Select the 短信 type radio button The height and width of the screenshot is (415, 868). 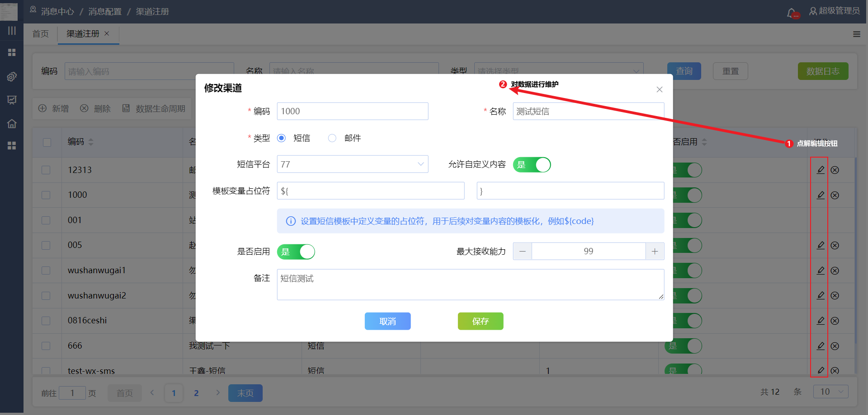281,138
